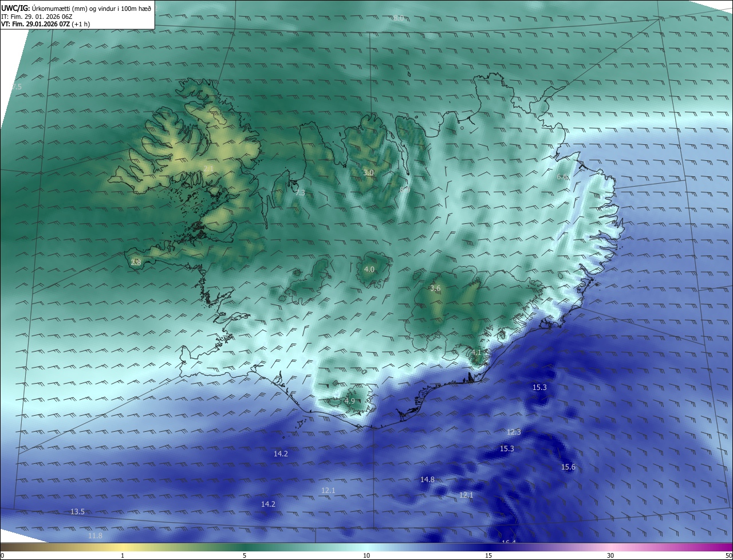Screen dimensions: 733x560
Task: Select the valid time text 'VT: Fim. 29.01.2026 07Z'
Action: point(36,24)
